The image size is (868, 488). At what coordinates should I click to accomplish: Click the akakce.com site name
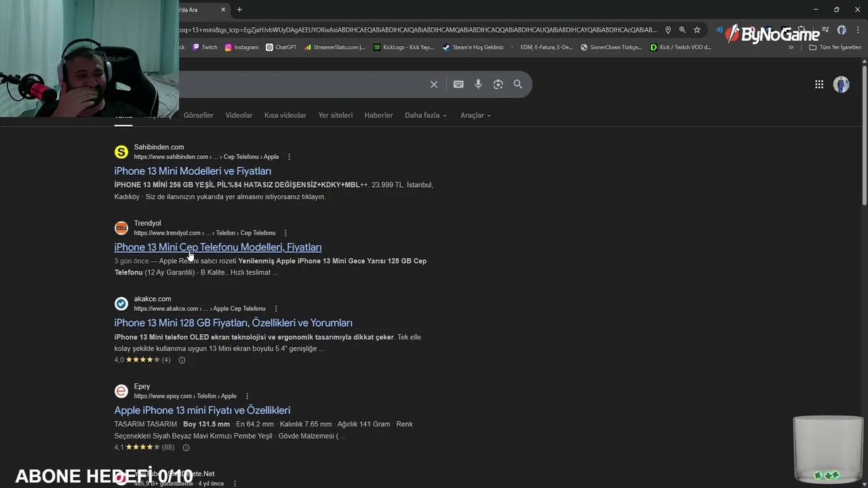coord(153,299)
